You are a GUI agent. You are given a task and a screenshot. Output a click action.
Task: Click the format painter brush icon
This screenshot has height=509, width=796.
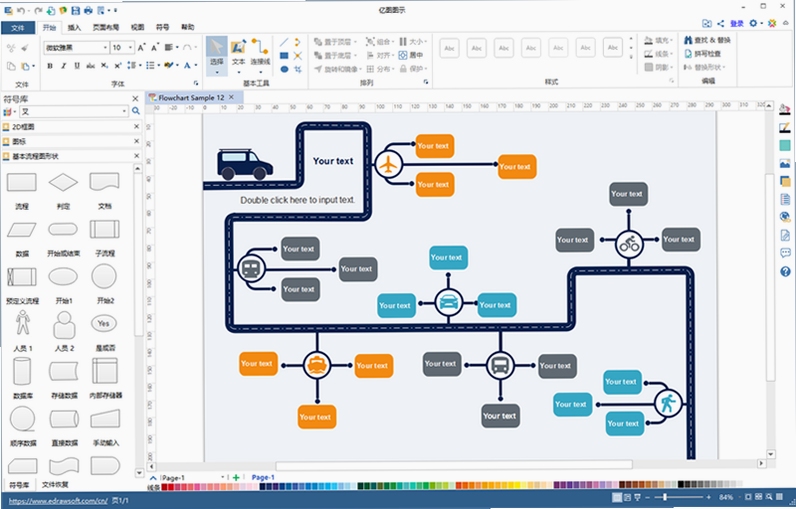[25, 48]
